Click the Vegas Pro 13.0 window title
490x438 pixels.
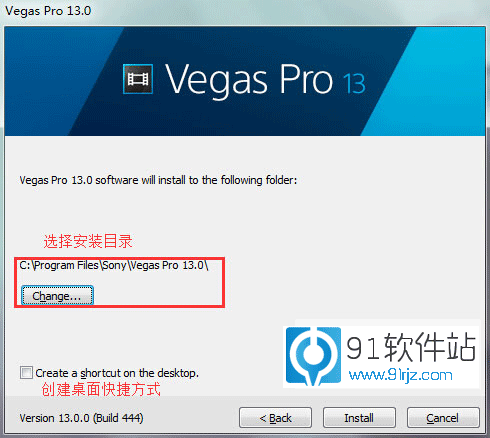[48, 11]
